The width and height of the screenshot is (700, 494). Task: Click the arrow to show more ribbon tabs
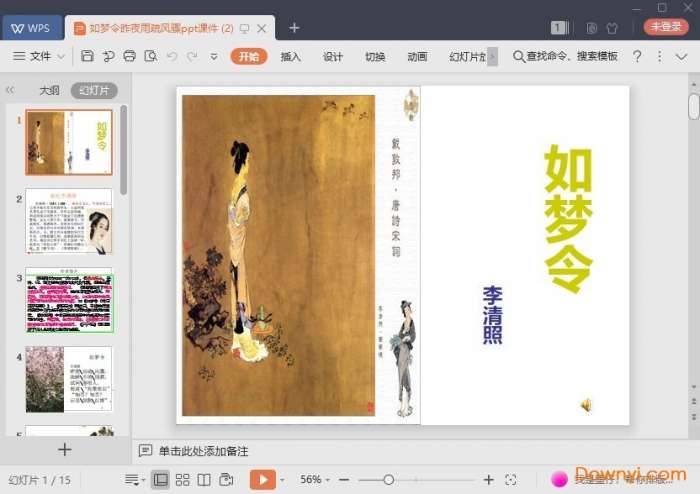point(492,57)
